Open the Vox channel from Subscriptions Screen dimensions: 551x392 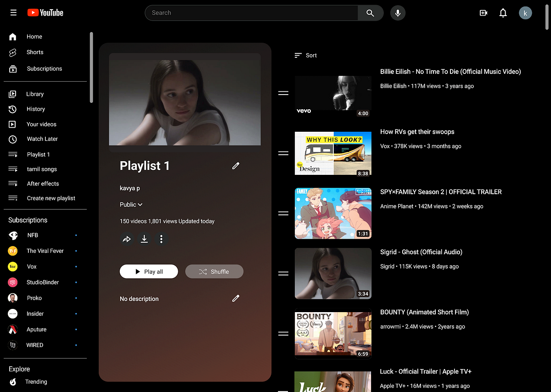pyautogui.click(x=31, y=266)
